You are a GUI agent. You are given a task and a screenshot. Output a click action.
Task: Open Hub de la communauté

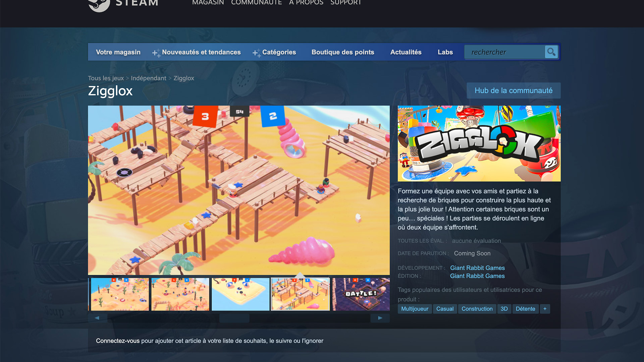514,90
